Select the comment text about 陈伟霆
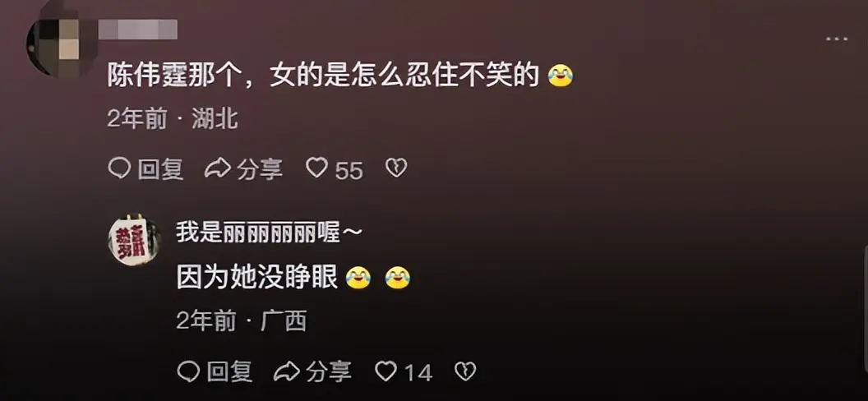Screen dimensions: 868x401 pos(323,76)
